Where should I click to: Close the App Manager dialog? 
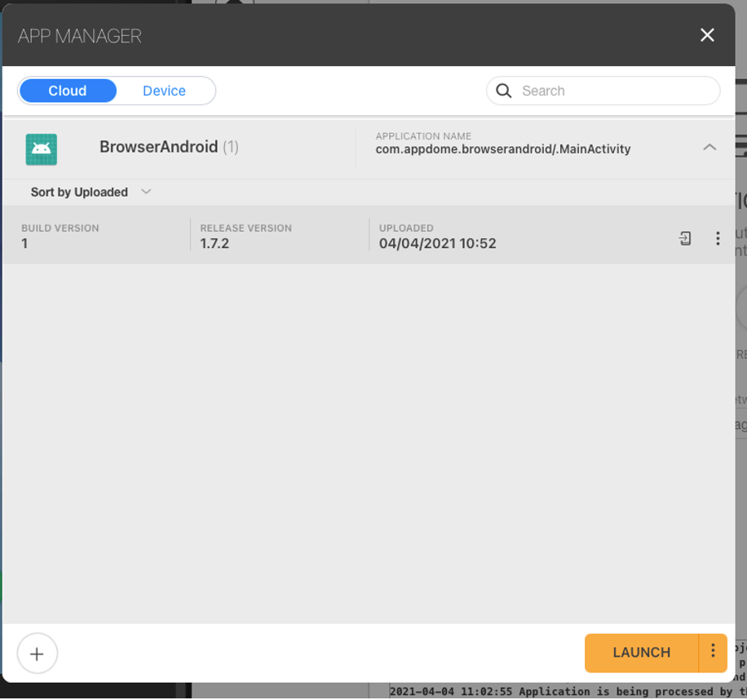point(707,35)
